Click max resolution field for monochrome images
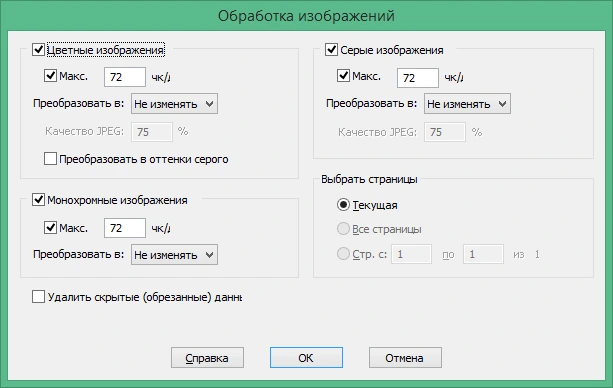This screenshot has height=388, width=613. click(125, 228)
